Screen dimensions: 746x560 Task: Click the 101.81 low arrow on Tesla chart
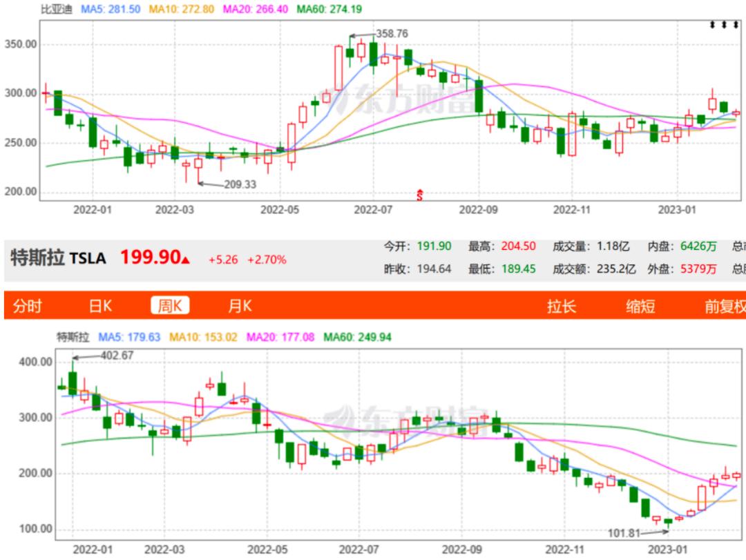pos(638,533)
